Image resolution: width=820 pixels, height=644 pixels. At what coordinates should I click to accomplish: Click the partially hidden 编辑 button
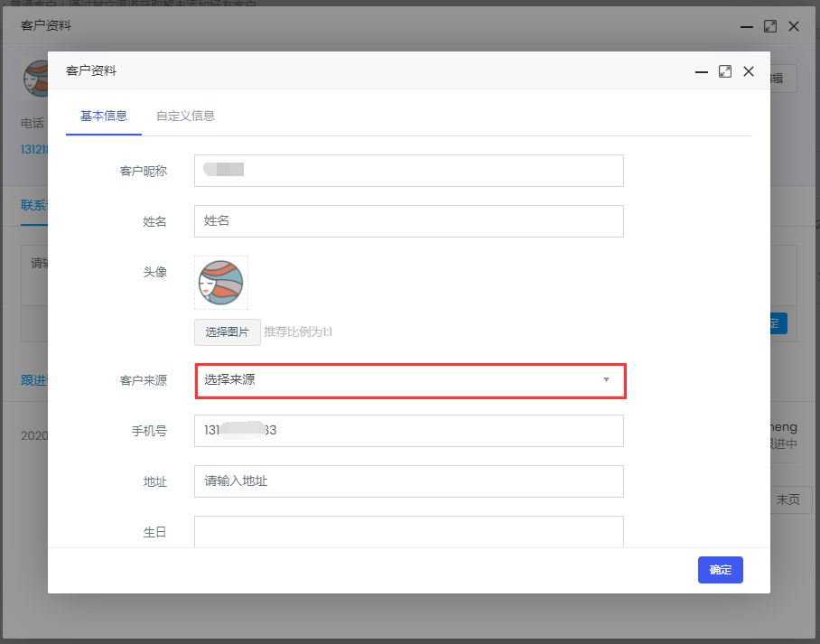[x=783, y=79]
